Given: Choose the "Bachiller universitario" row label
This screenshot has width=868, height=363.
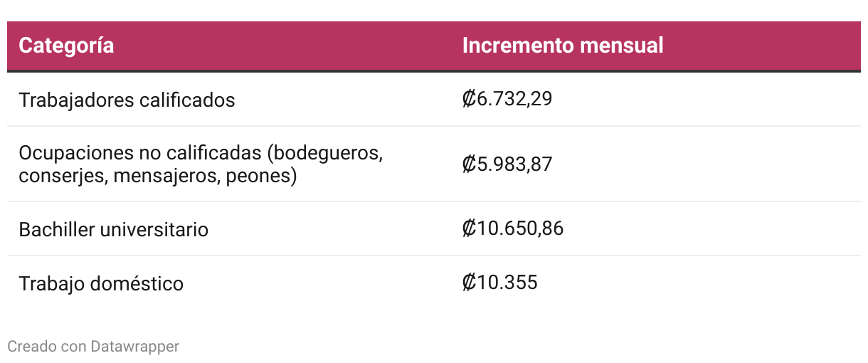Looking at the screenshot, I should pos(114,229).
